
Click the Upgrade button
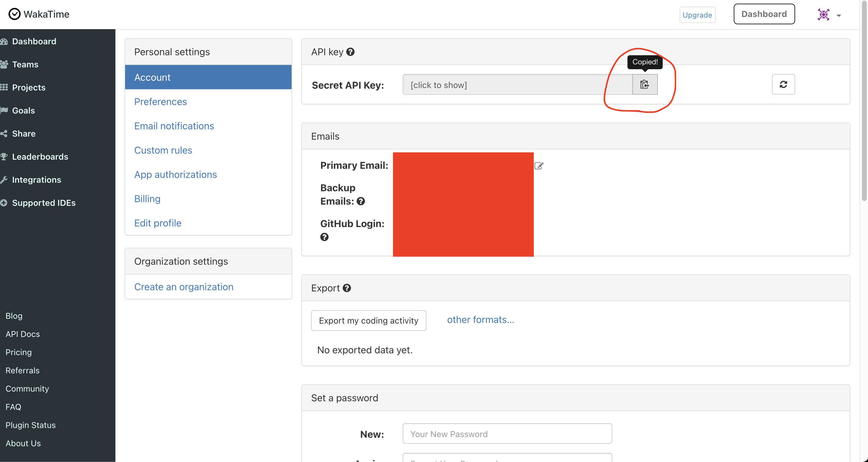click(697, 15)
